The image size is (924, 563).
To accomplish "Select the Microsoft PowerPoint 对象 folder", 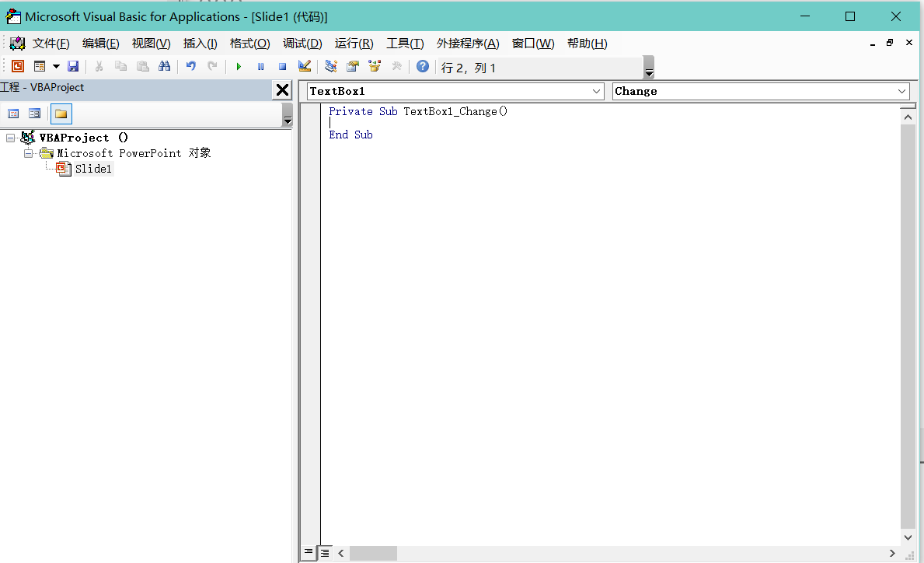I will click(134, 153).
